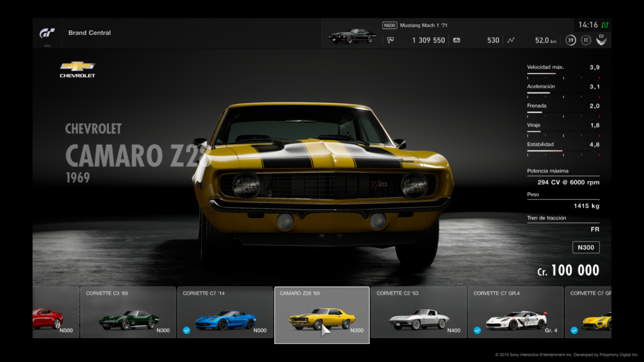The width and height of the screenshot is (644, 362).
Task: Select the Corvette C3 '69 car card
Action: pyautogui.click(x=128, y=312)
